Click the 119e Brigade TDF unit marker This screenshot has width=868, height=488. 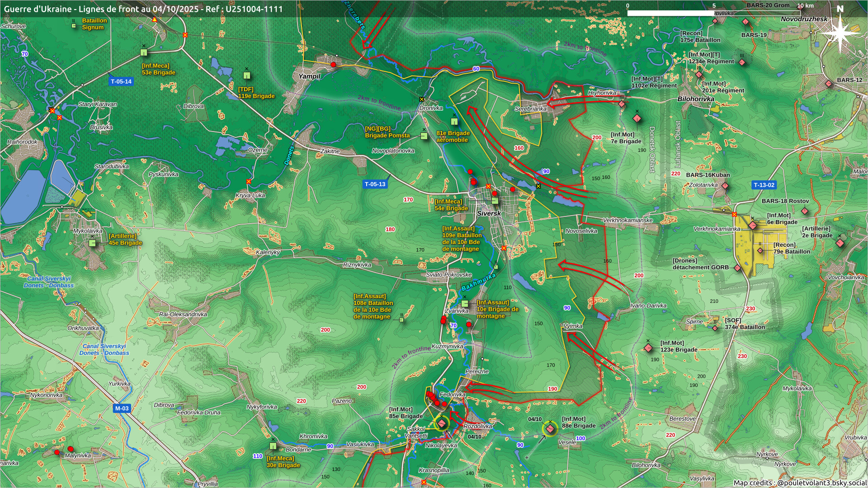[247, 75]
